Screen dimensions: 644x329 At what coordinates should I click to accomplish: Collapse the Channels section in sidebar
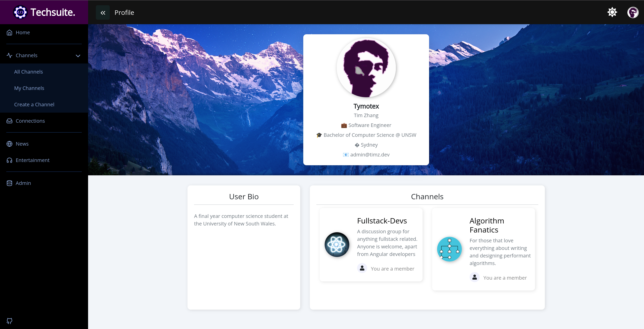pyautogui.click(x=78, y=55)
